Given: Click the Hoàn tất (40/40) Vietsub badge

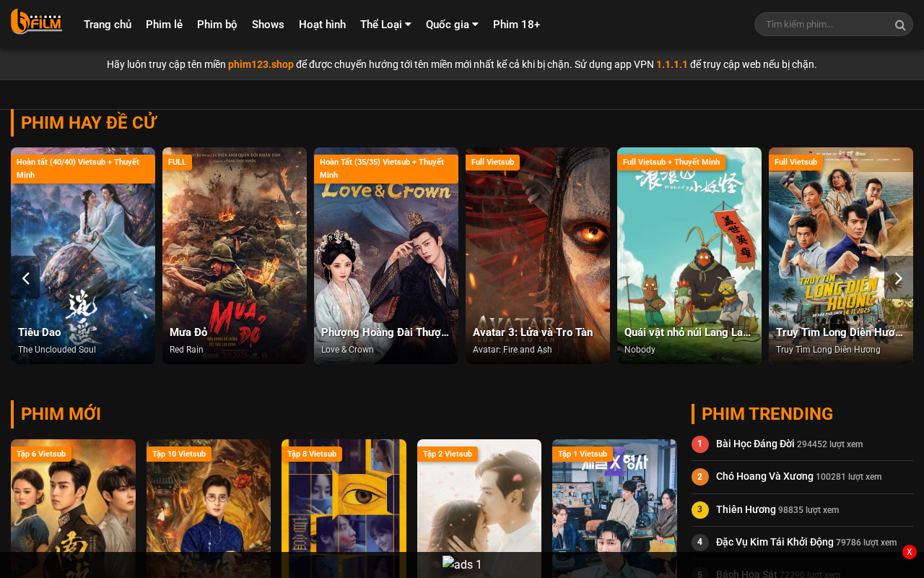Looking at the screenshot, I should pos(83,168).
